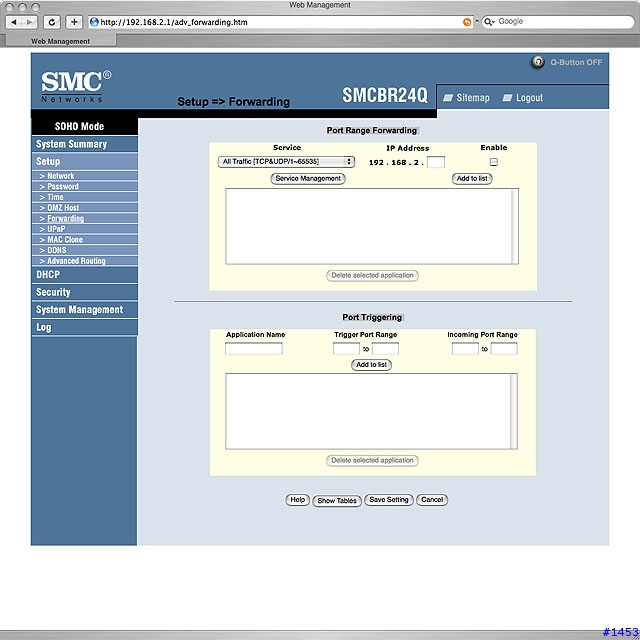Select the Web Management browser tab

click(60, 41)
